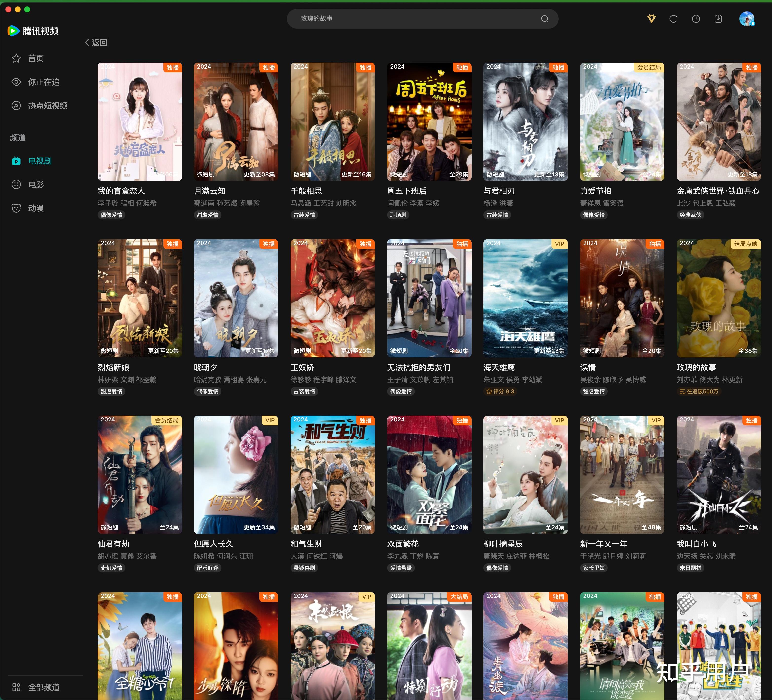Click the 家长里短 genre tag
This screenshot has height=700, width=772.
594,568
